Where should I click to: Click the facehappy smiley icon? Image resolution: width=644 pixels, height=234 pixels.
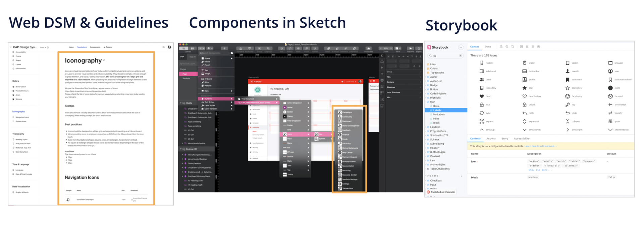pos(568,96)
